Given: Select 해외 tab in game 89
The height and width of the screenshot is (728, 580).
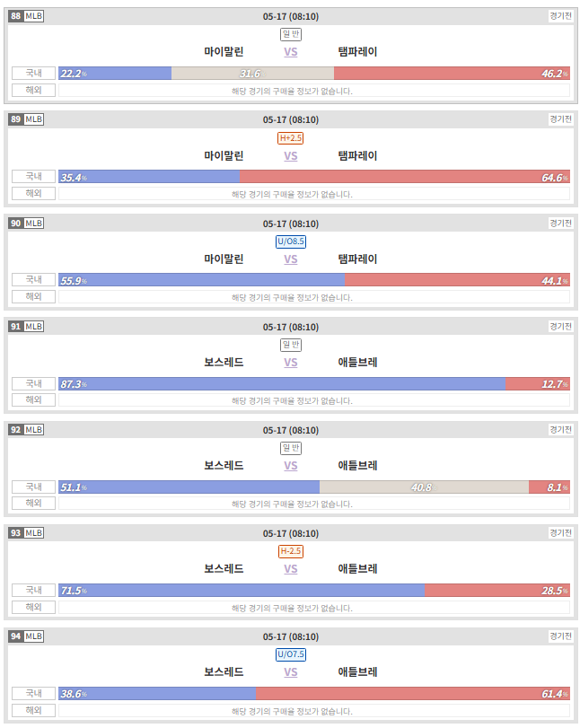Looking at the screenshot, I should (33, 193).
